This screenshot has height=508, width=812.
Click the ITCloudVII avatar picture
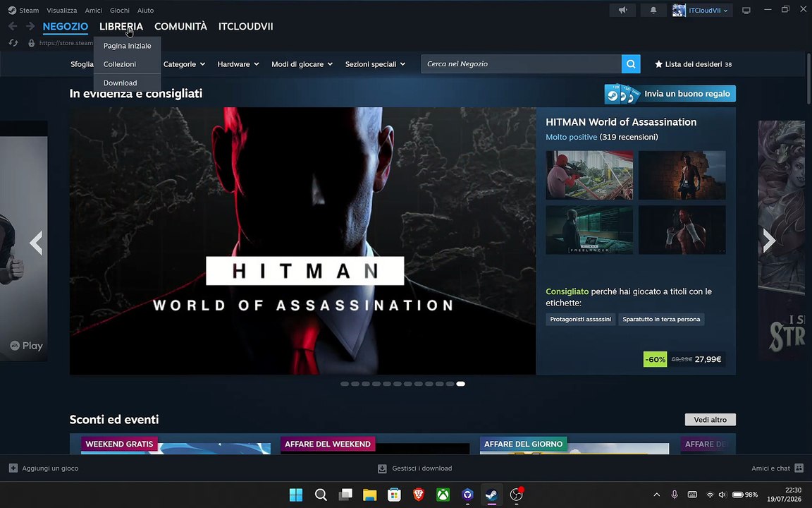[x=679, y=10]
